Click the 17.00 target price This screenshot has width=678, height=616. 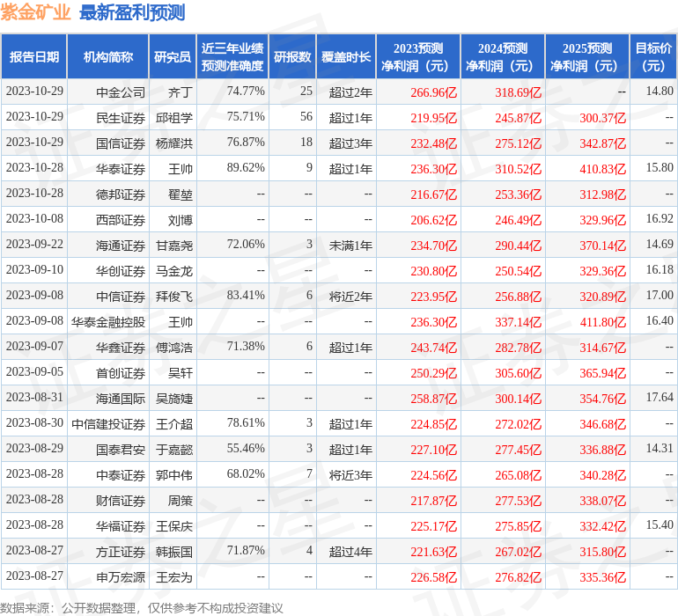click(x=660, y=295)
